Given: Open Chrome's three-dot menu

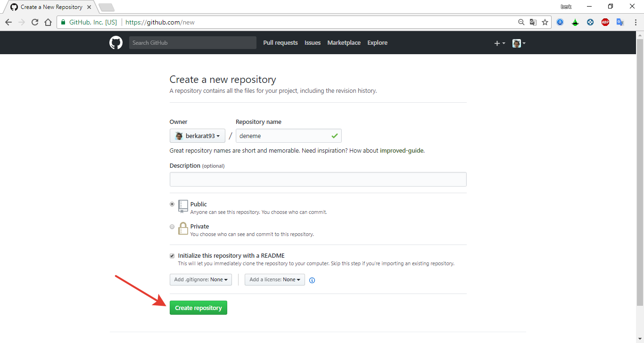Looking at the screenshot, I should pos(635,22).
